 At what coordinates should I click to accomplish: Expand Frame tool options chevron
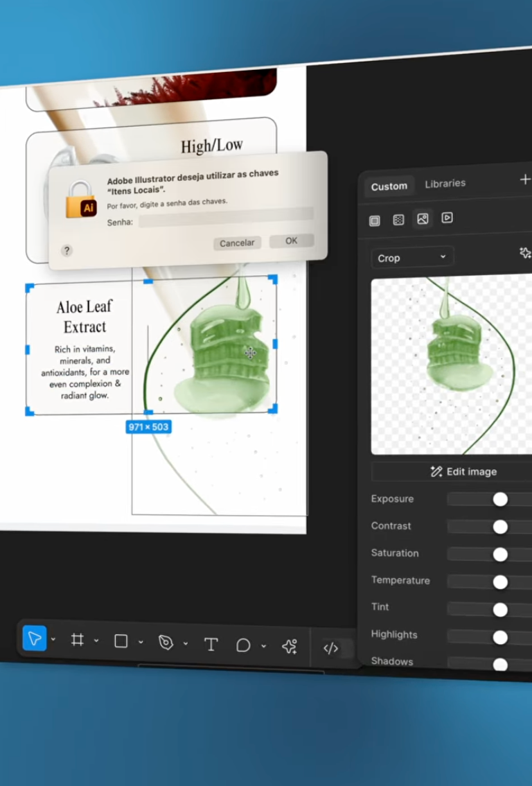pos(96,640)
